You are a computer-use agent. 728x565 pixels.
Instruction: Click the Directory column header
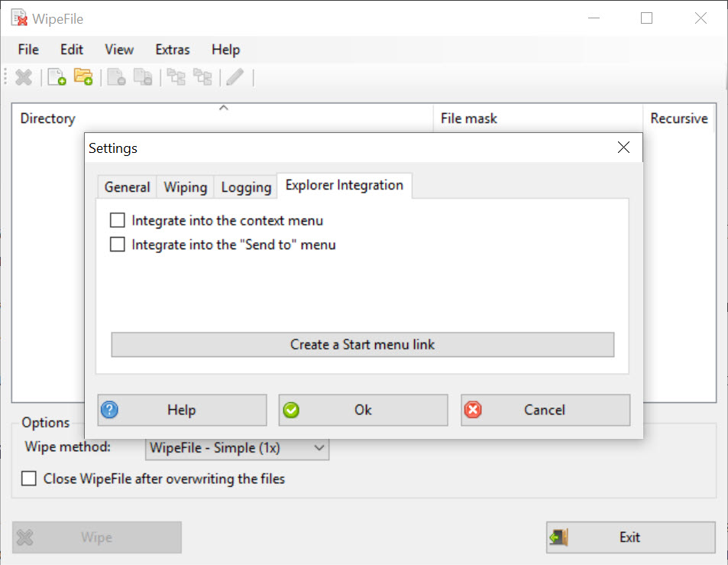point(222,118)
